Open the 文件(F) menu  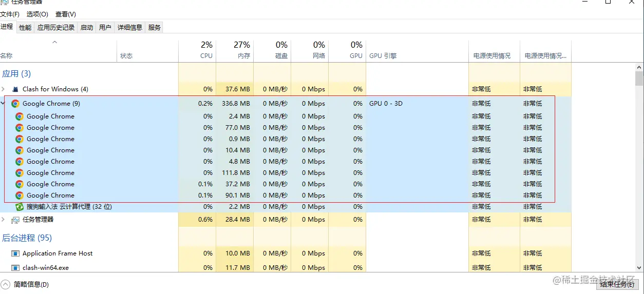10,14
